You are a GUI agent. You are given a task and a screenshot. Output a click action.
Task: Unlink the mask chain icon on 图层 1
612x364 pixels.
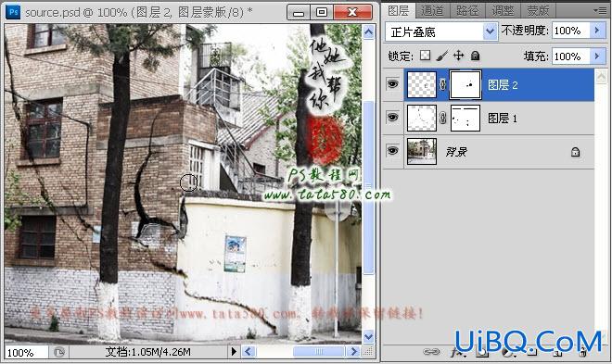(x=442, y=118)
